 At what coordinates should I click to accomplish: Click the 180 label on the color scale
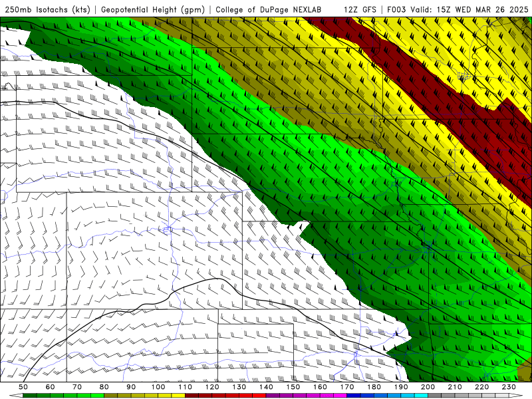point(374,387)
